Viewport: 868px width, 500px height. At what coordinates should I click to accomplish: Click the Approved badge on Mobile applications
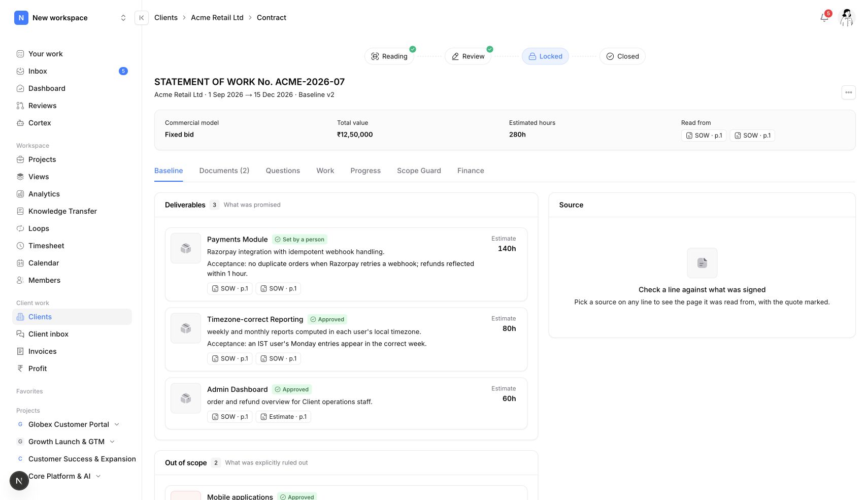(297, 497)
